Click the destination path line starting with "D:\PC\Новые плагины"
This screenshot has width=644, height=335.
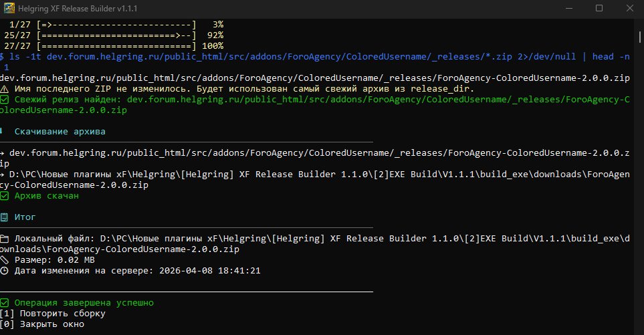point(315,179)
